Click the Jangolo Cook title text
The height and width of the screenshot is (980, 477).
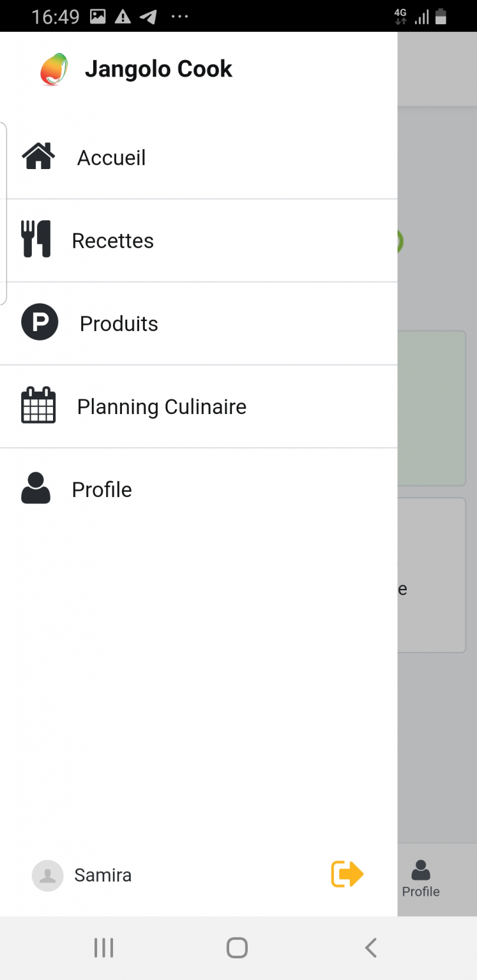158,69
